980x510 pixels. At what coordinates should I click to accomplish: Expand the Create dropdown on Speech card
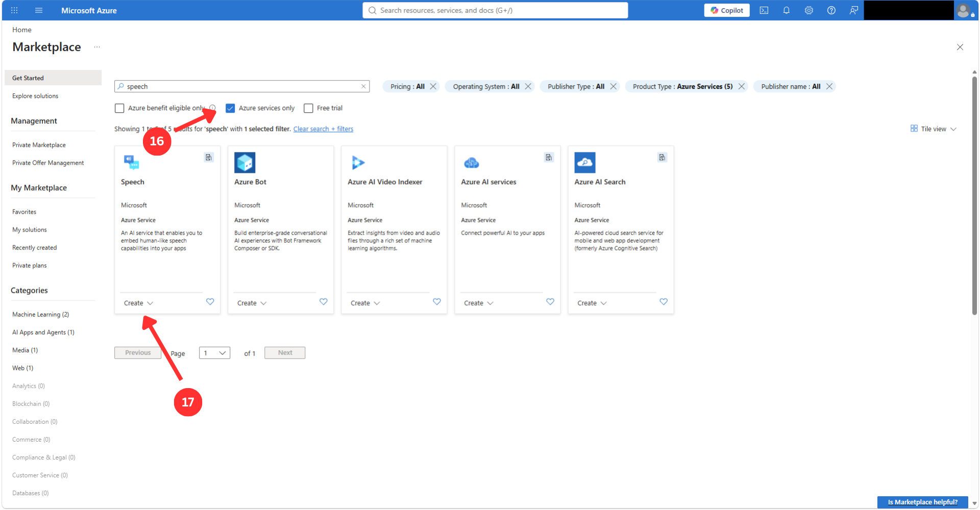139,303
